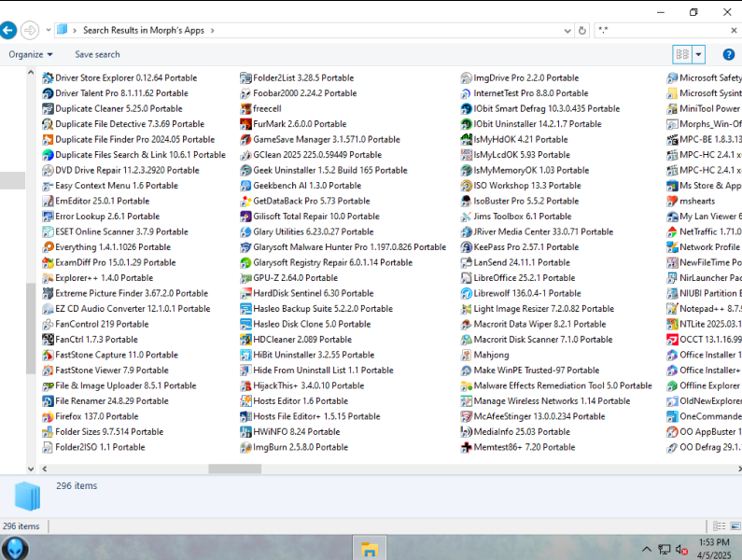Screen dimensions: 742x560
Task: Select Hasleo Backup Suite 5.2.2.0 Portable
Action: pyautogui.click(x=316, y=309)
